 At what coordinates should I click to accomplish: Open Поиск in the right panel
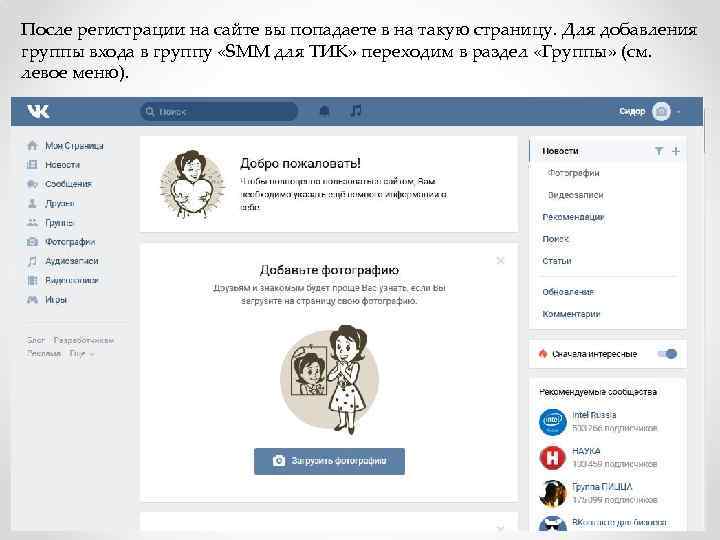555,239
